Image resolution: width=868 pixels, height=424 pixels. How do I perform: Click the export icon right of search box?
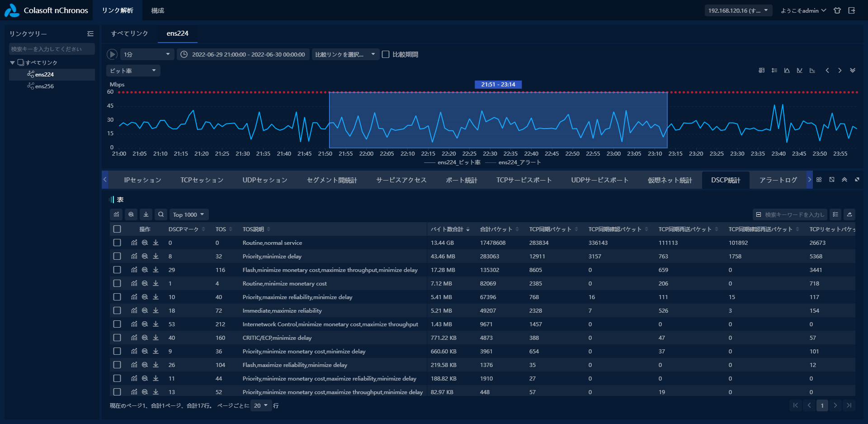pyautogui.click(x=849, y=214)
